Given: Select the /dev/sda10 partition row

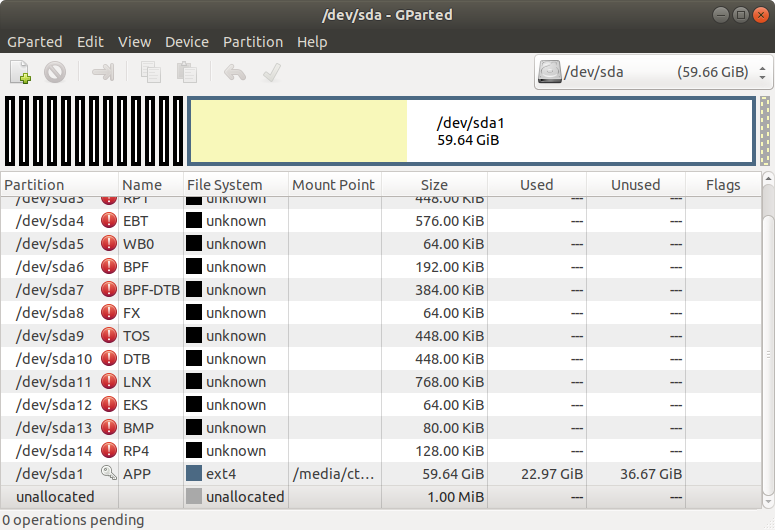Looking at the screenshot, I should 381,358.
